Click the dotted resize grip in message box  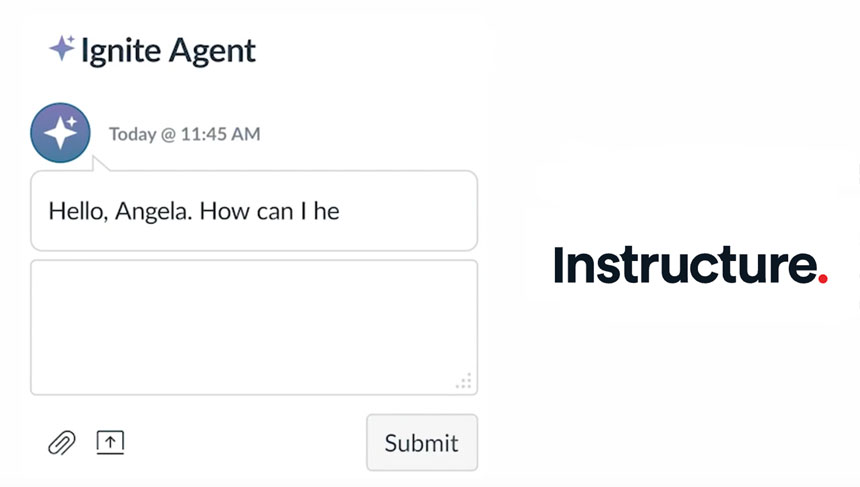(x=464, y=381)
